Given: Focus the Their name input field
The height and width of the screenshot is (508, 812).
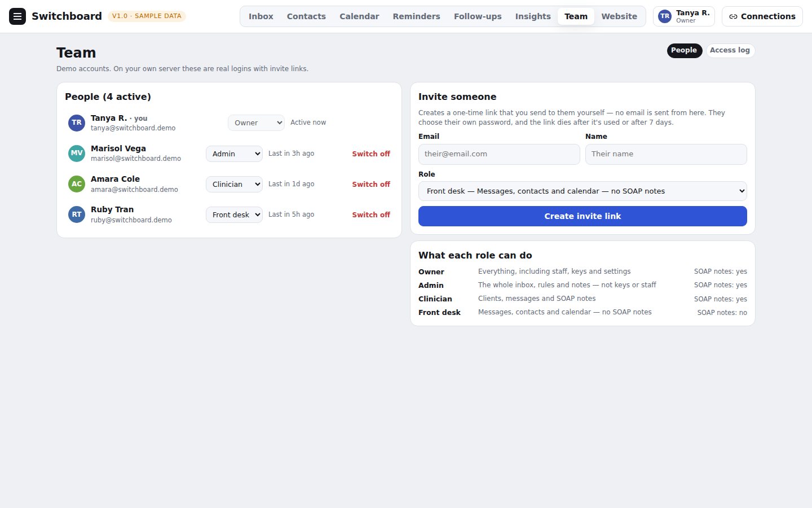Looking at the screenshot, I should [666, 154].
